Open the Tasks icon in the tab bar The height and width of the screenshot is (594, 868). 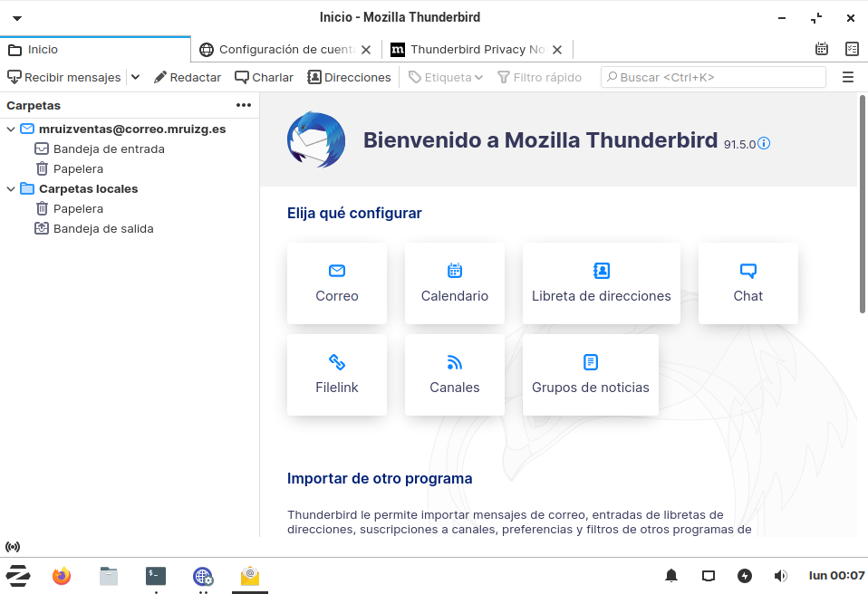(x=852, y=50)
